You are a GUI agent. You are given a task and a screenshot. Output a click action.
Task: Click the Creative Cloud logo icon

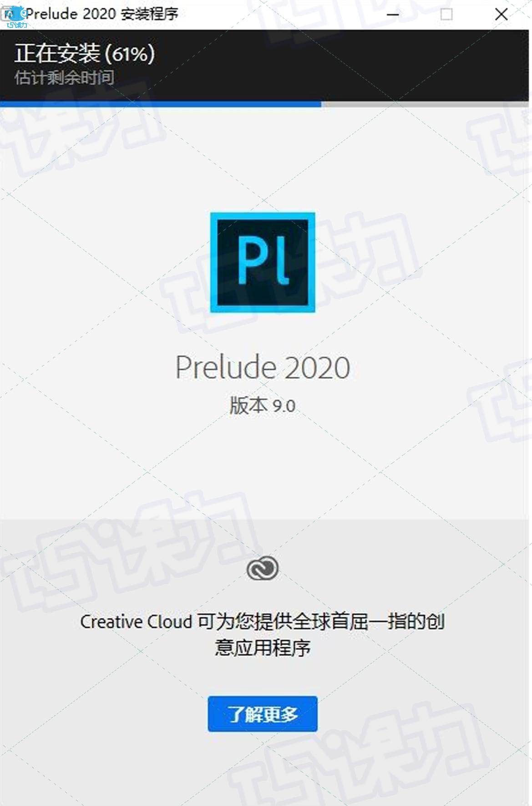click(263, 568)
